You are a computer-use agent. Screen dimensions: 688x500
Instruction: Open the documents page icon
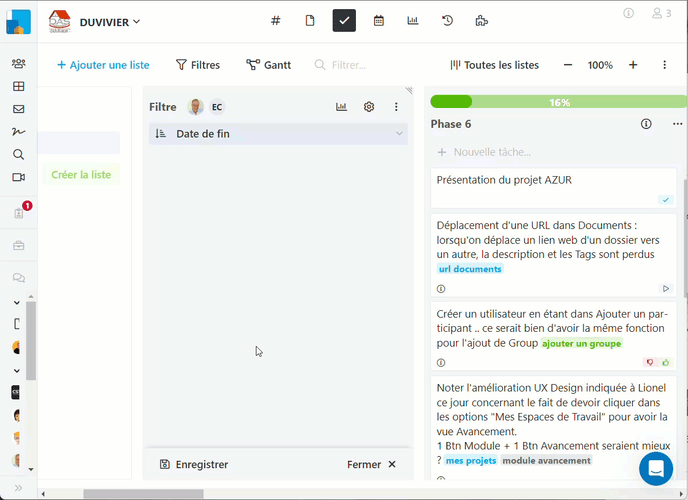click(x=310, y=20)
